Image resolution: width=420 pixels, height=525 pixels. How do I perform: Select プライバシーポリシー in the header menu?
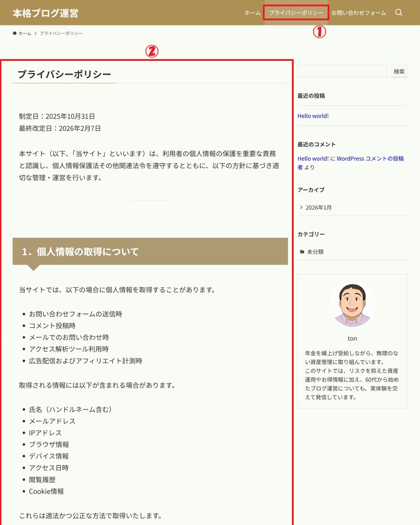296,13
